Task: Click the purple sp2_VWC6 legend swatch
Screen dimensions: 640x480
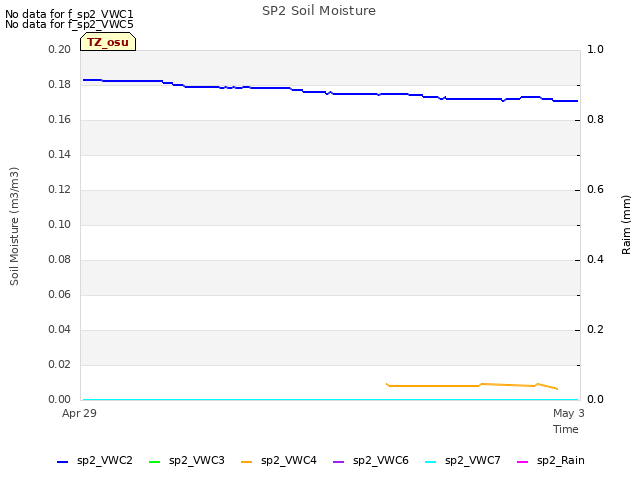Action: [x=338, y=462]
